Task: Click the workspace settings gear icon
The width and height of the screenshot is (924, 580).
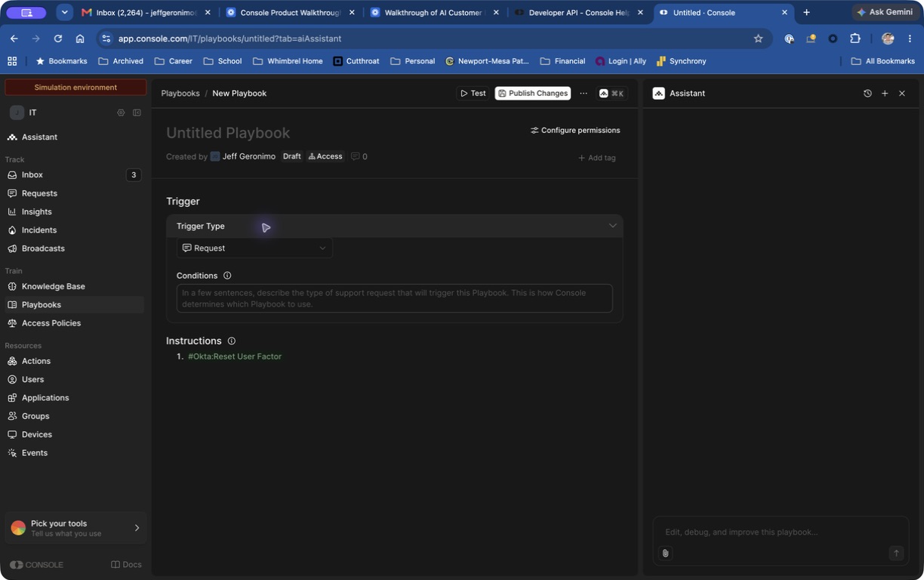Action: click(x=121, y=113)
